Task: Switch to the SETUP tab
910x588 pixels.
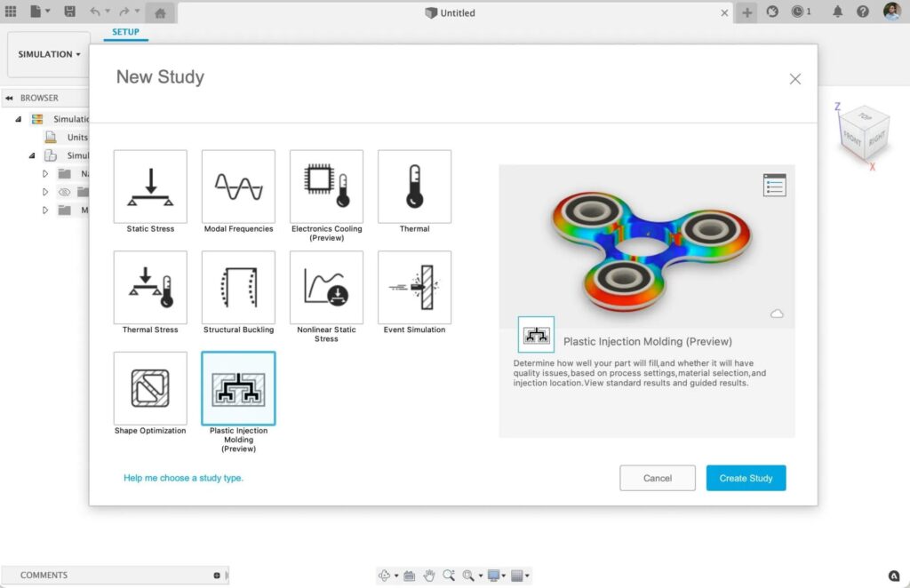Action: (x=125, y=32)
